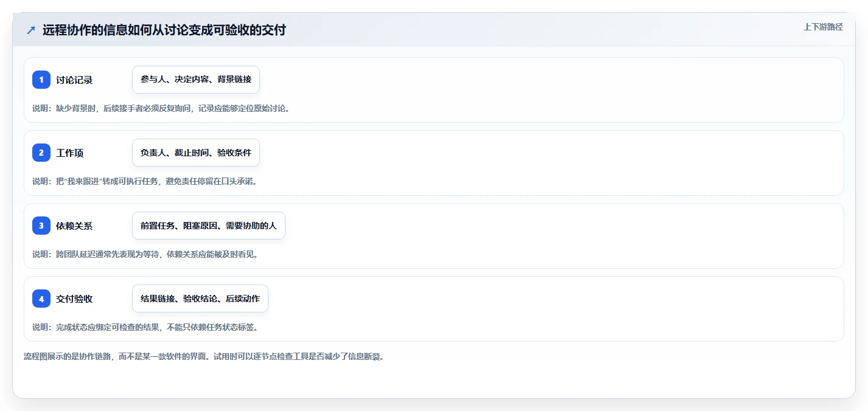Click the arrow icon beside the title
The height and width of the screenshot is (411, 868).
(31, 30)
